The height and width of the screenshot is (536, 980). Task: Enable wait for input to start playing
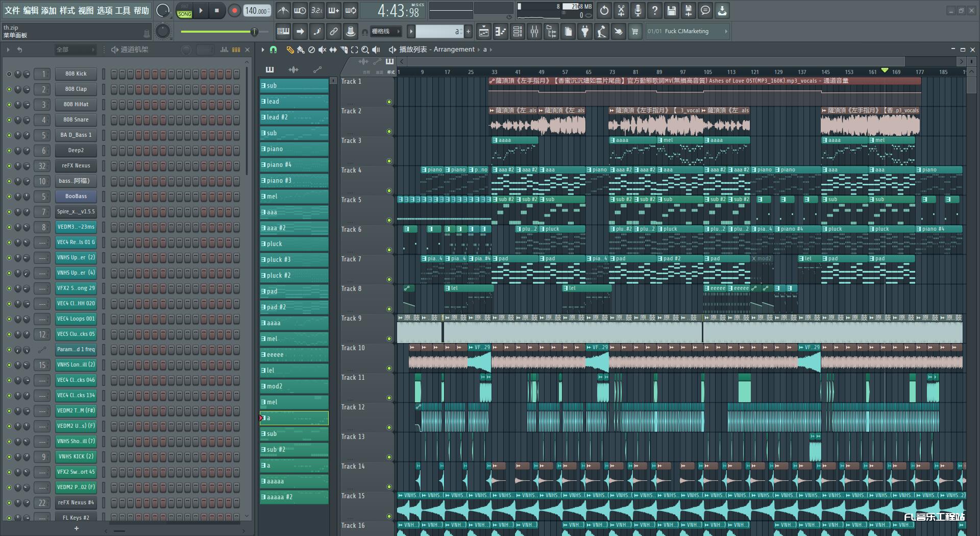[300, 10]
